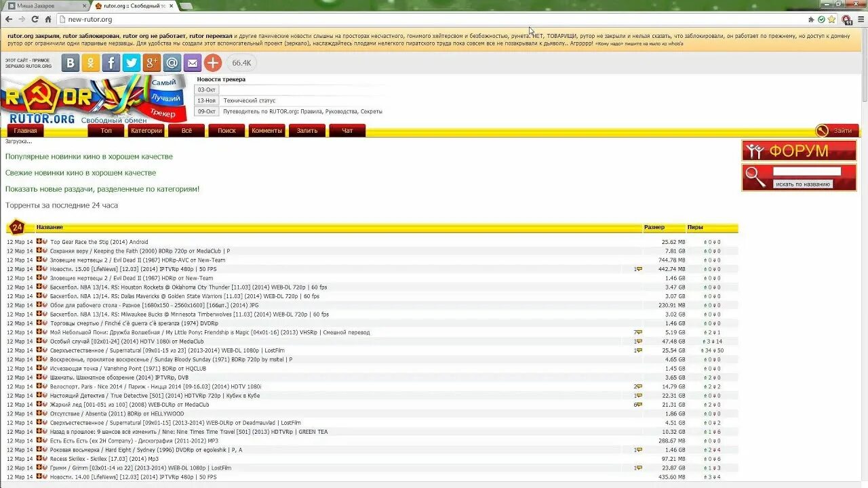Click the Зайти login button
The width and height of the screenshot is (868, 488).
pyautogui.click(x=837, y=131)
